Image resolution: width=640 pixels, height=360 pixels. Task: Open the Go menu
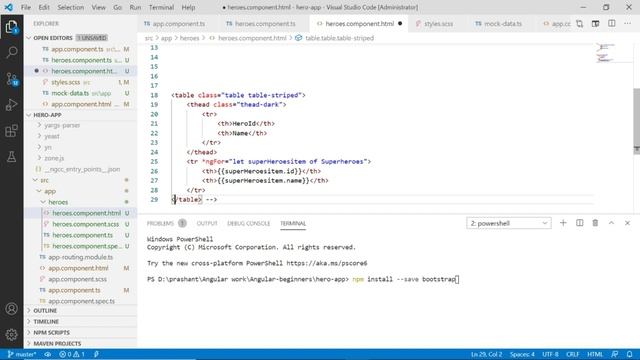coord(117,7)
